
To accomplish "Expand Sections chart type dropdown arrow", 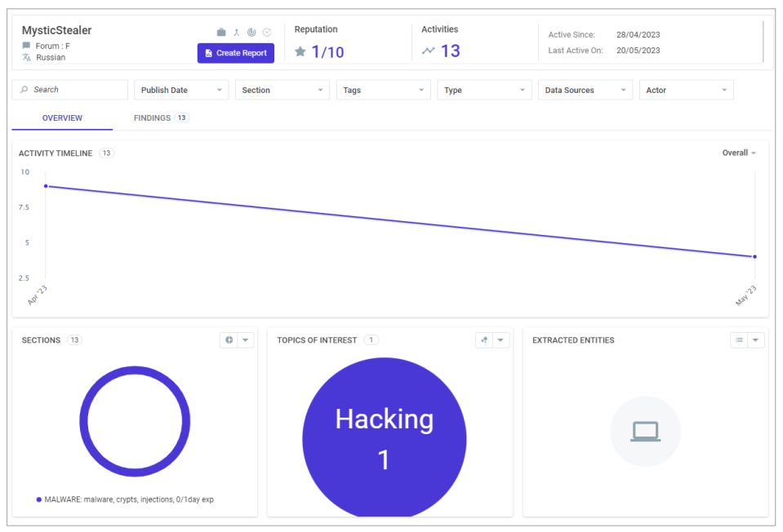I will coord(246,340).
